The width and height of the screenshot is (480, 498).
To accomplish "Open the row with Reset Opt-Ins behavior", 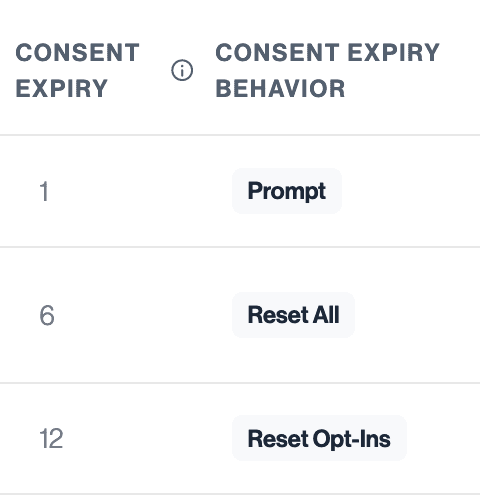I will pos(240,438).
